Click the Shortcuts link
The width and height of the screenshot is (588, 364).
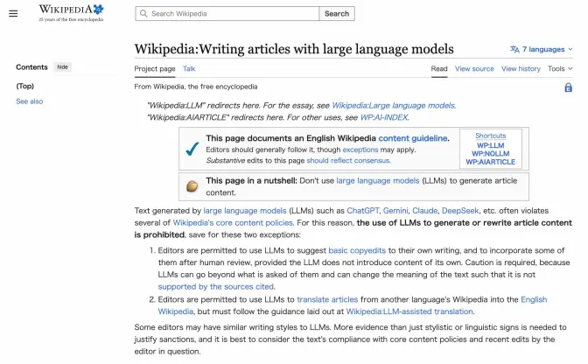(491, 136)
